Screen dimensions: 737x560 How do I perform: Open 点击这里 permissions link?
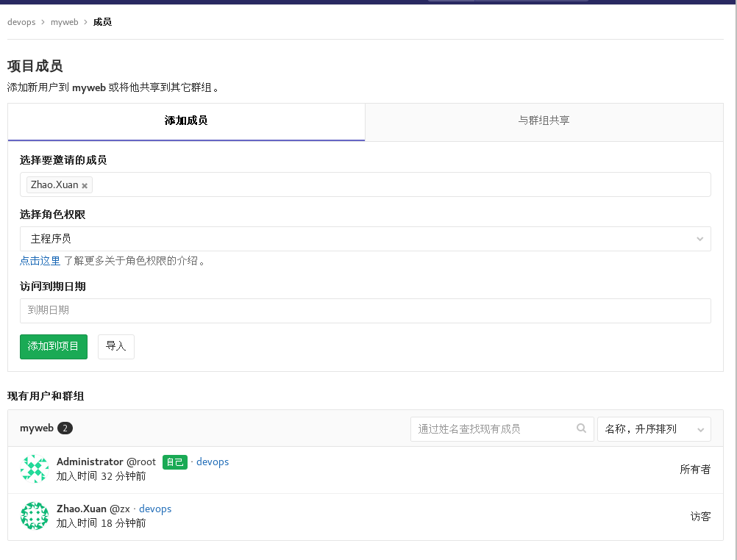[40, 261]
